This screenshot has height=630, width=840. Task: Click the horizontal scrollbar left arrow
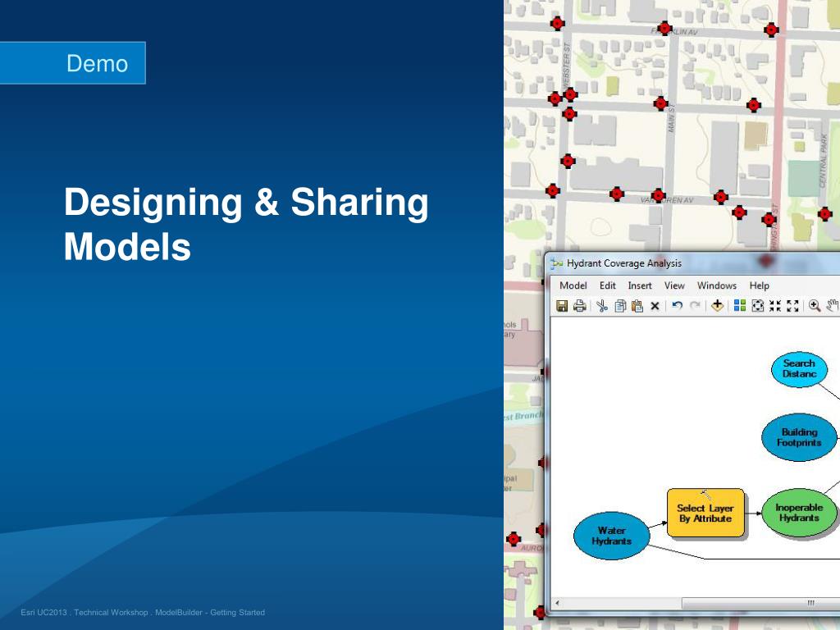click(x=557, y=603)
